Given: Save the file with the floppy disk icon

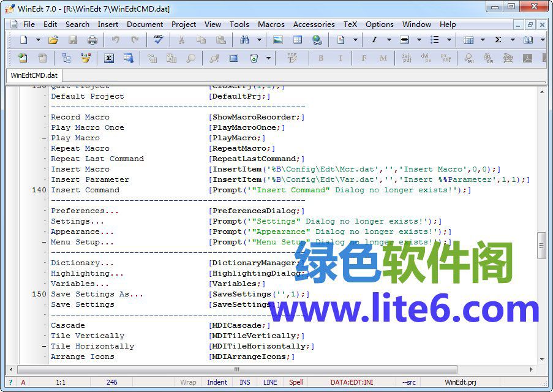Looking at the screenshot, I should point(73,40).
